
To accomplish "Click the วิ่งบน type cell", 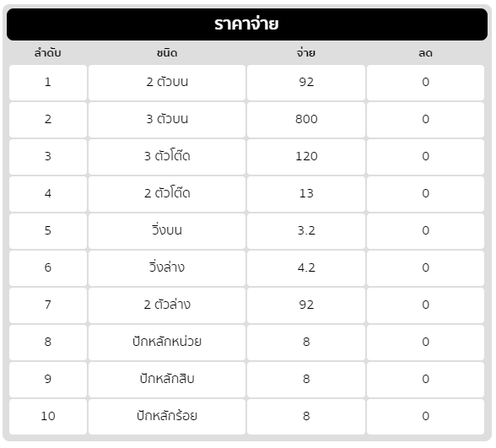I will click(x=167, y=231).
